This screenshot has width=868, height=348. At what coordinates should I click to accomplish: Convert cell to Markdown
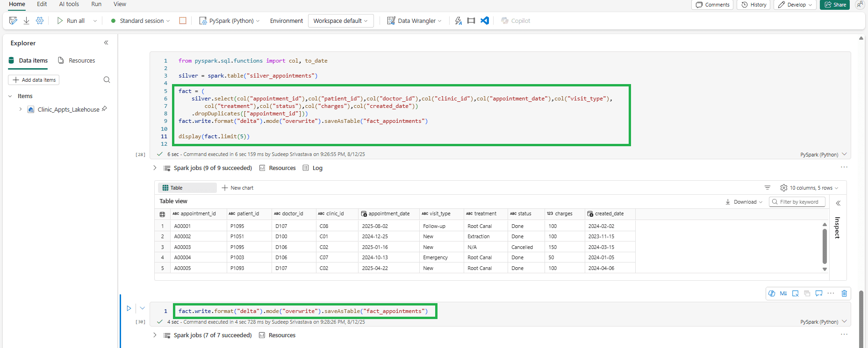point(783,293)
